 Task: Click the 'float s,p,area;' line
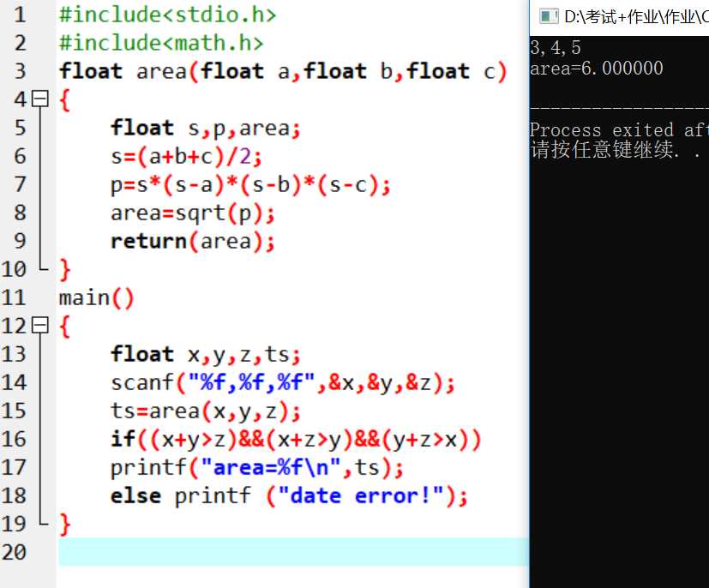[206, 128]
